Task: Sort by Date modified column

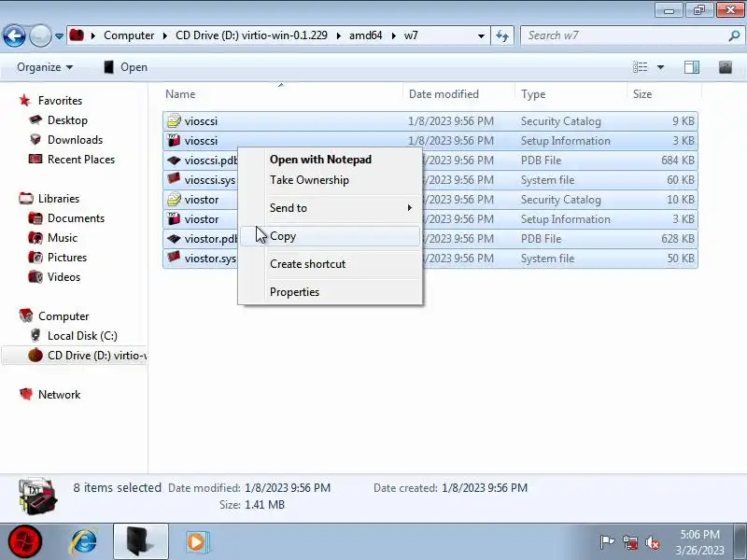Action: point(458,94)
